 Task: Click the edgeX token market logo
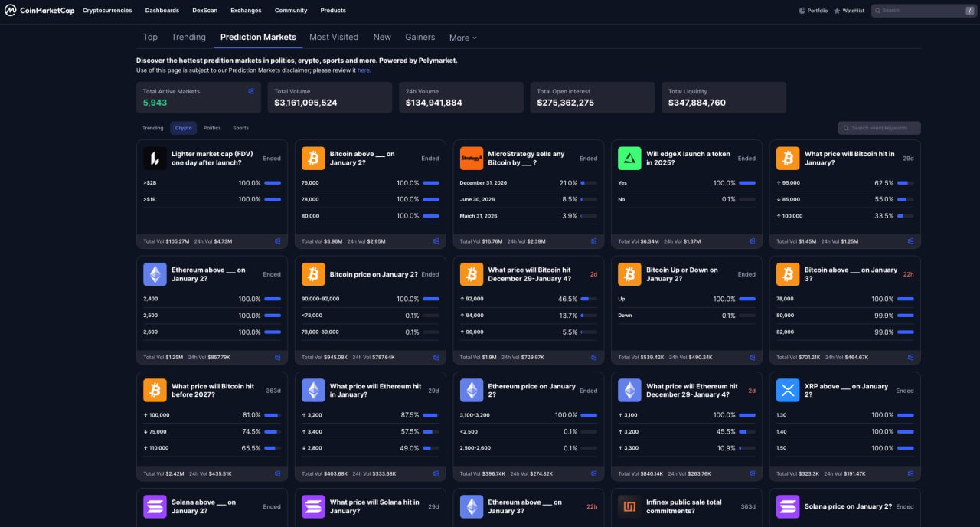(x=629, y=159)
